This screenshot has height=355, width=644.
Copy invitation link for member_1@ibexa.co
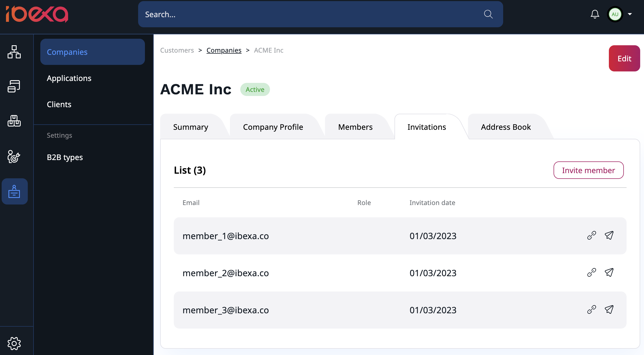591,236
